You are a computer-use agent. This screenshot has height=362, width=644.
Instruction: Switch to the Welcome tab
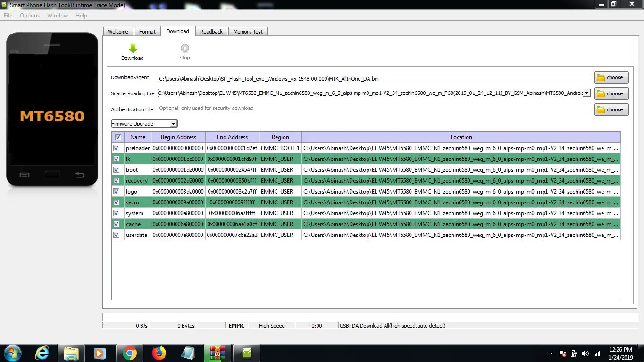click(x=118, y=32)
